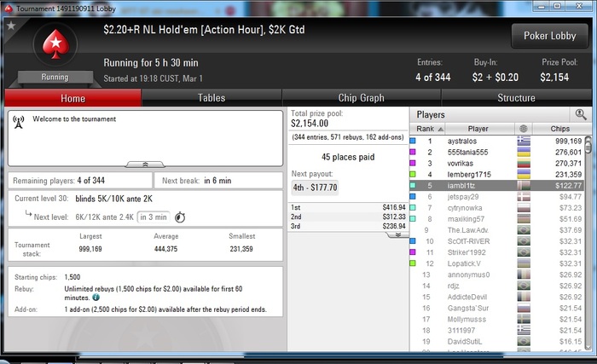Viewport: 597px width, 364px height.
Task: Click lemberg1715's country flag
Action: coord(524,175)
